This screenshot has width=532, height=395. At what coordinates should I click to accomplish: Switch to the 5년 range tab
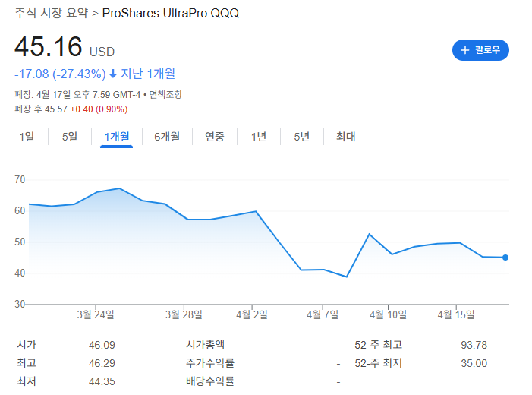point(301,137)
